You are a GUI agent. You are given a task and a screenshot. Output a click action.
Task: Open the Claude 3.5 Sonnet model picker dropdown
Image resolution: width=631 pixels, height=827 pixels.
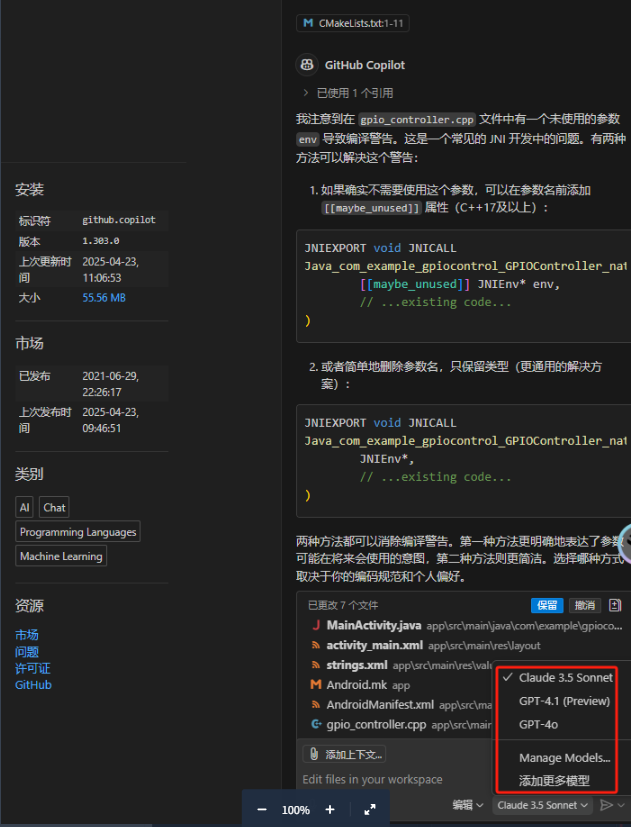(542, 805)
